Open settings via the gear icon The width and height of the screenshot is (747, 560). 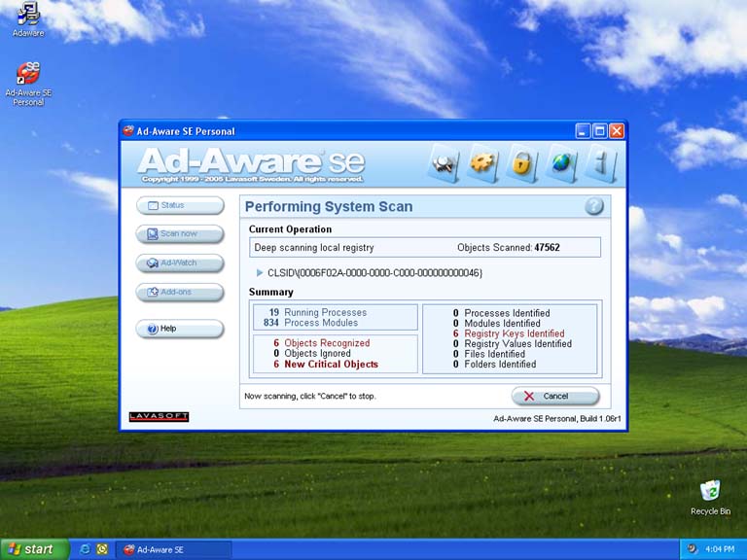pyautogui.click(x=482, y=163)
